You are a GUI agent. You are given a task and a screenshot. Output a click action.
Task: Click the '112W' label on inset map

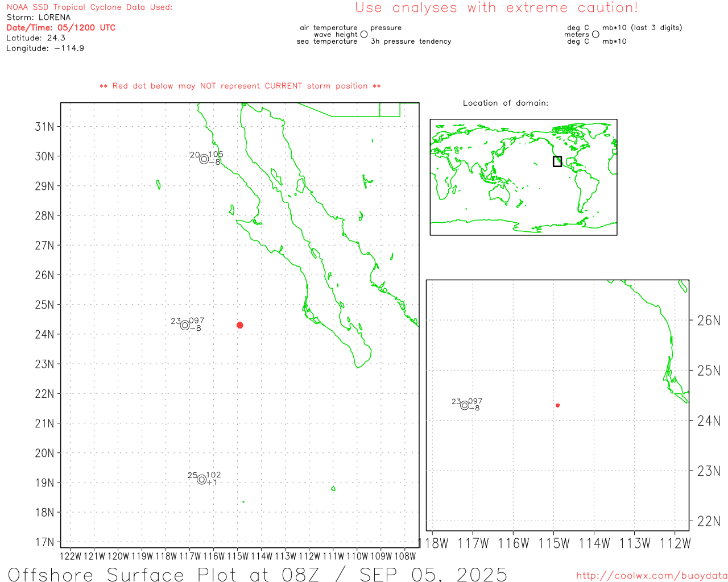click(x=675, y=543)
